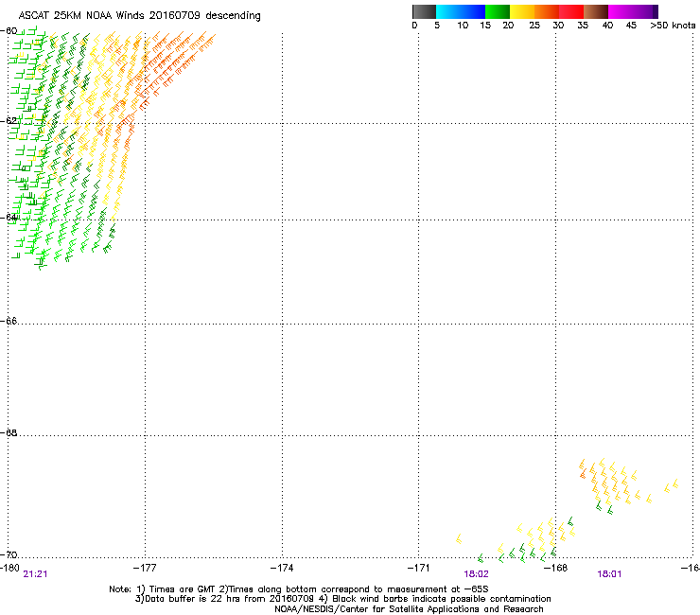Click the 18:01 swath time label
The height and width of the screenshot is (615, 700).
609,574
